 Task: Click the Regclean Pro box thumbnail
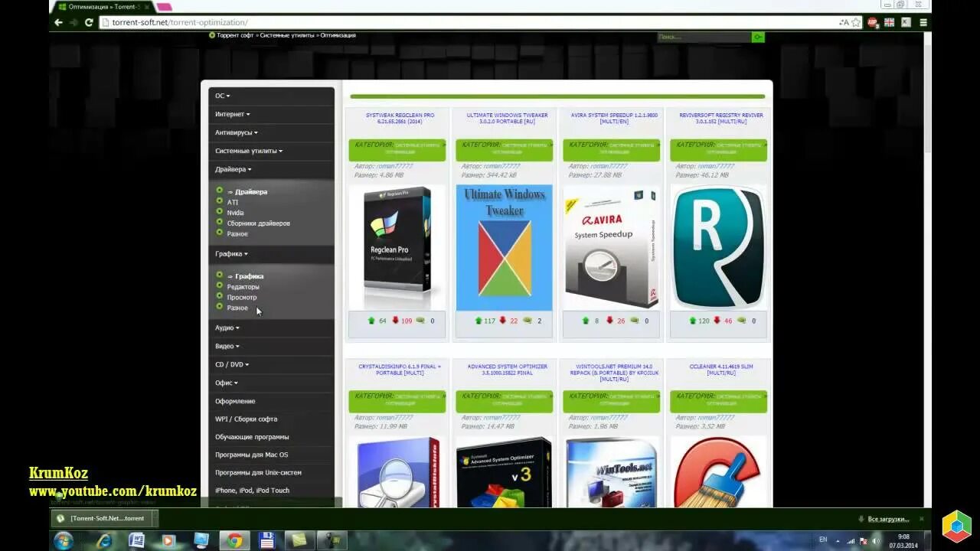point(397,248)
